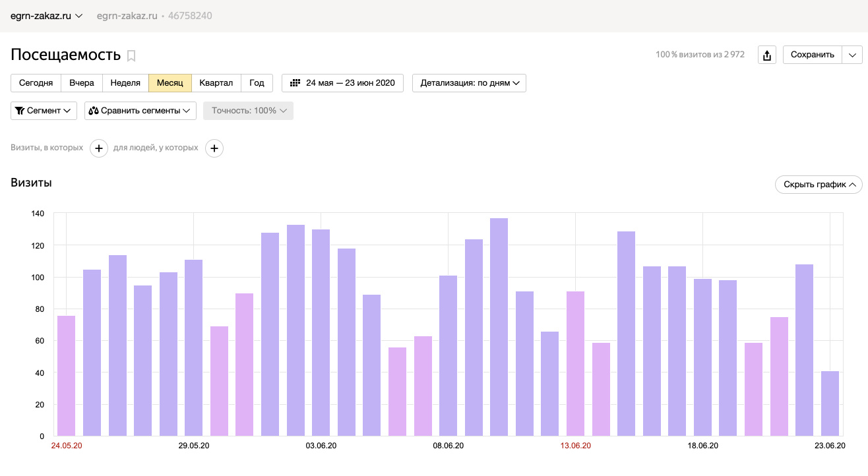Open Сегмент filter dropdown

44,111
